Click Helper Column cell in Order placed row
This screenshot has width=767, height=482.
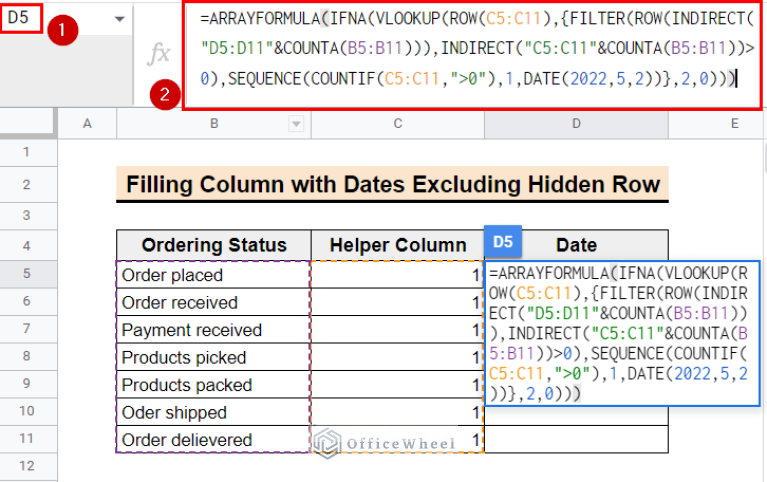[398, 275]
